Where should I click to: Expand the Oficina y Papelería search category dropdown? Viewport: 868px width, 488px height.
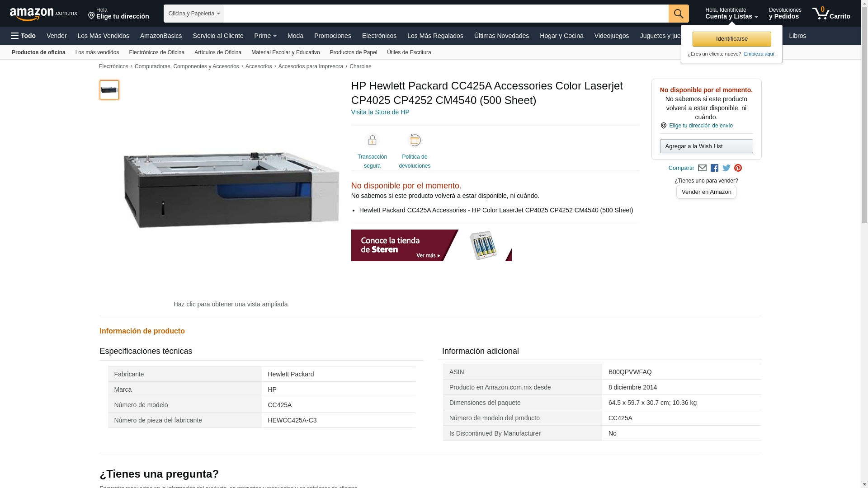pos(194,14)
